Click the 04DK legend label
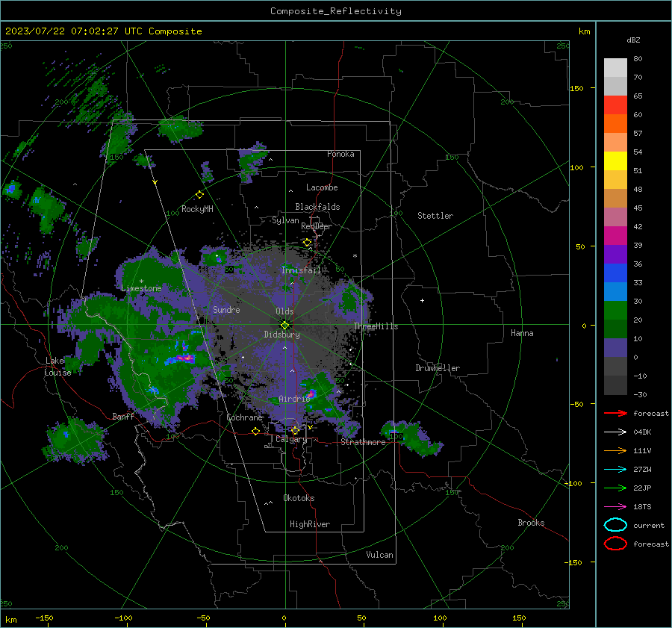 (x=642, y=432)
